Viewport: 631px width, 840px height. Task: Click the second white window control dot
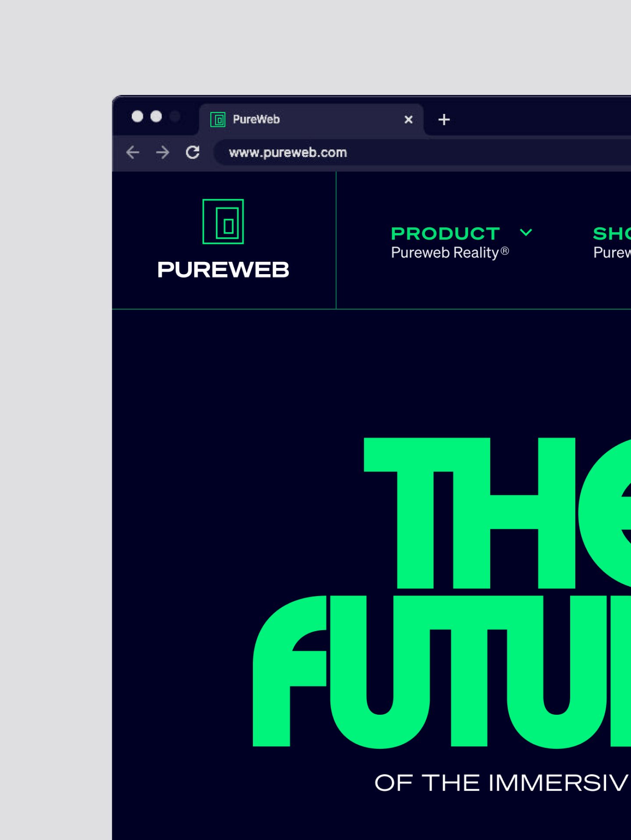(156, 116)
